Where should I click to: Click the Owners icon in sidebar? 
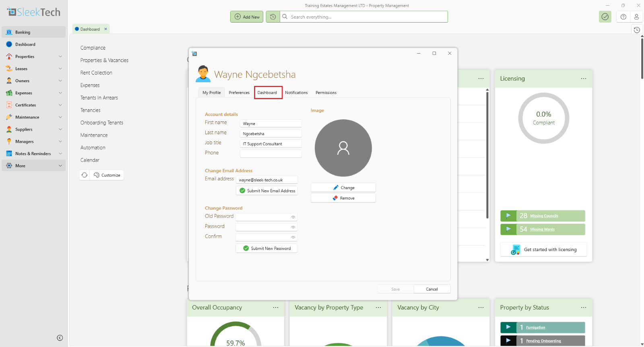[9, 81]
